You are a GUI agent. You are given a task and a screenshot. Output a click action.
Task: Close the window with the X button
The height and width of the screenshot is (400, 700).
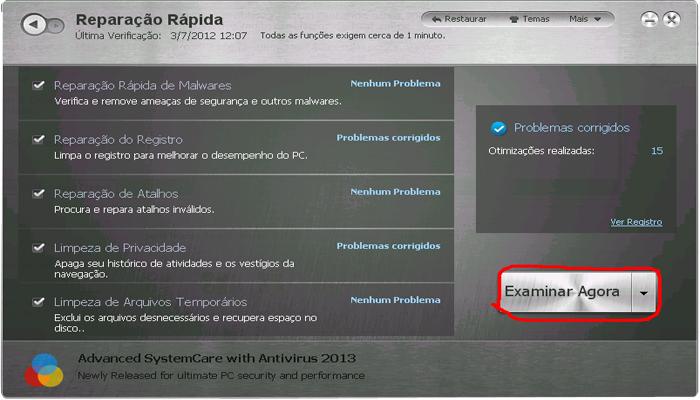tap(672, 20)
